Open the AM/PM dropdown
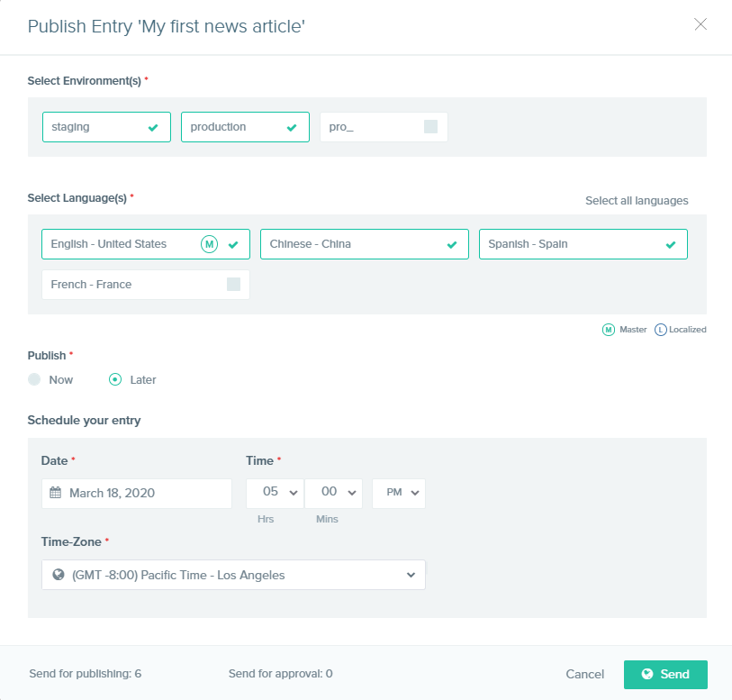 398,493
